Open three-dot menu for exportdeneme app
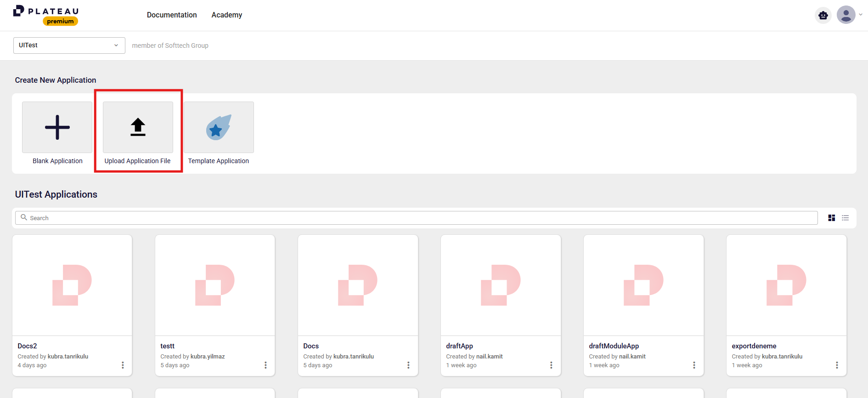 click(x=837, y=365)
